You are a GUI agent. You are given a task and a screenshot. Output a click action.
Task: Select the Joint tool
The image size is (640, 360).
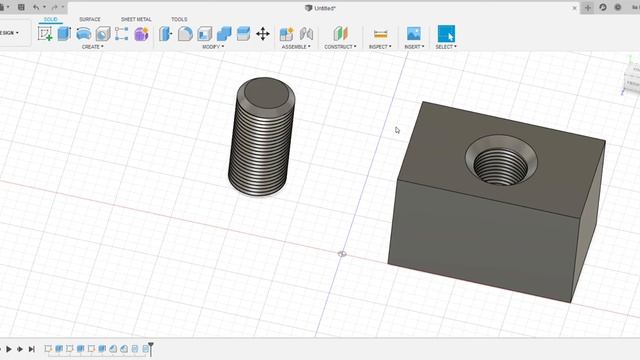pyautogui.click(x=306, y=34)
